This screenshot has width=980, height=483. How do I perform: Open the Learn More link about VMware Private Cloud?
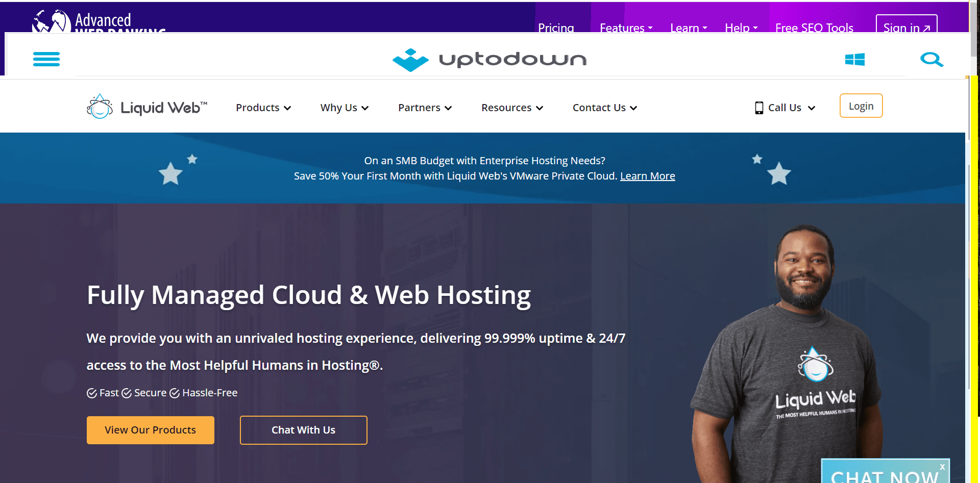point(647,175)
